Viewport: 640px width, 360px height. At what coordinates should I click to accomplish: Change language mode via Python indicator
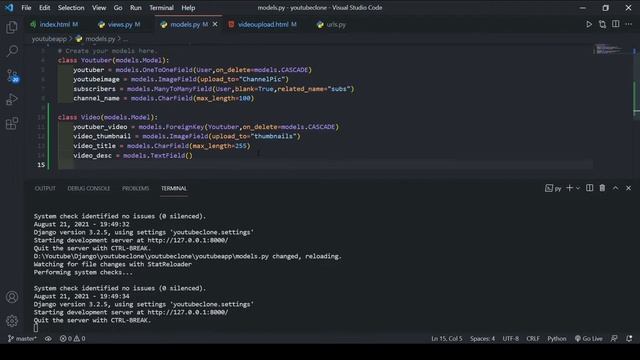click(x=557, y=338)
